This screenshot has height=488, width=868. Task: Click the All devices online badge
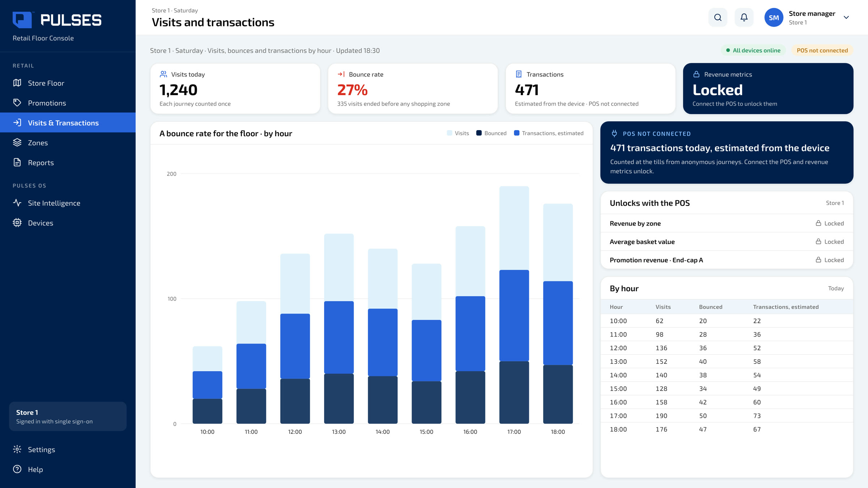click(x=753, y=50)
